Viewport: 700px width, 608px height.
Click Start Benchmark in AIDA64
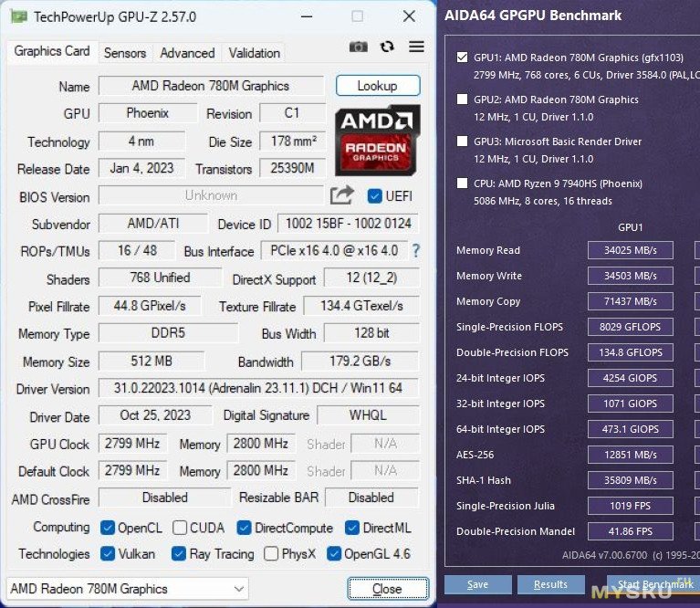[x=653, y=584]
